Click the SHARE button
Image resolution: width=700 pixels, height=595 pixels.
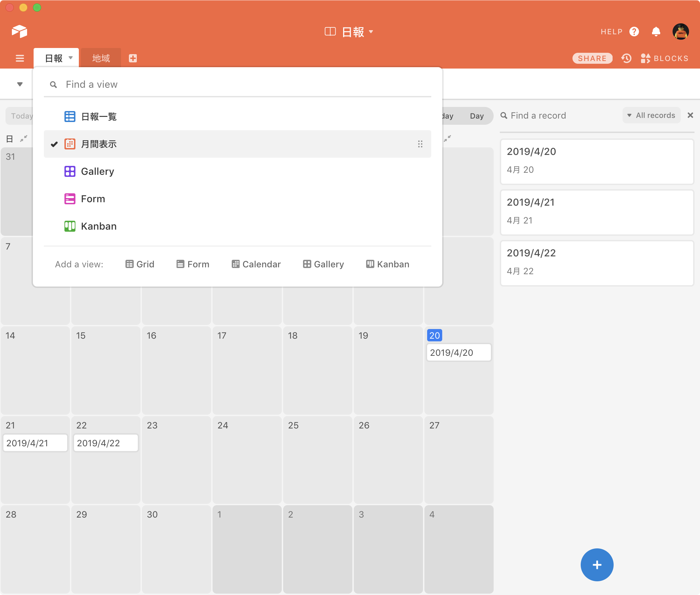coord(592,58)
